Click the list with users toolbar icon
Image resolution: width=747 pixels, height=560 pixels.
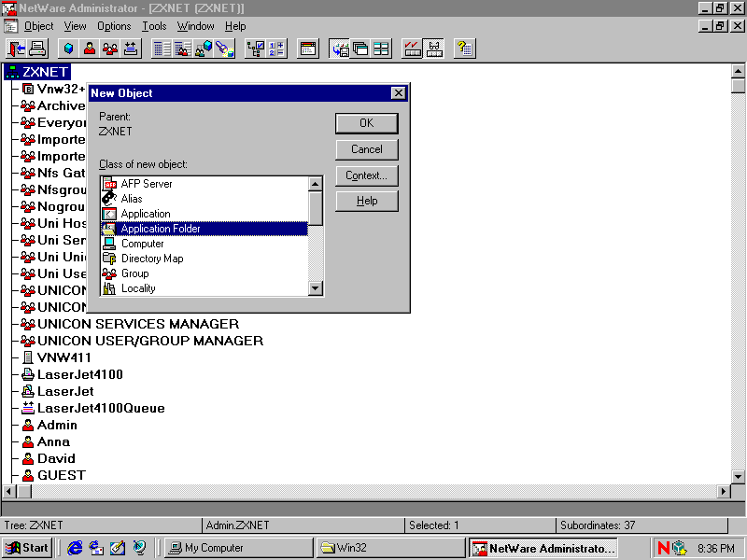click(183, 49)
